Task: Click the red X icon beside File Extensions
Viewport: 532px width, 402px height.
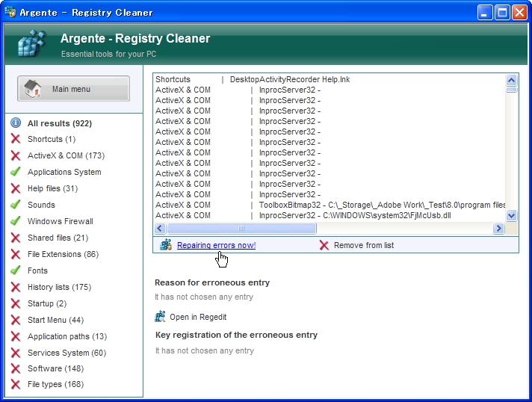Action: 16,254
